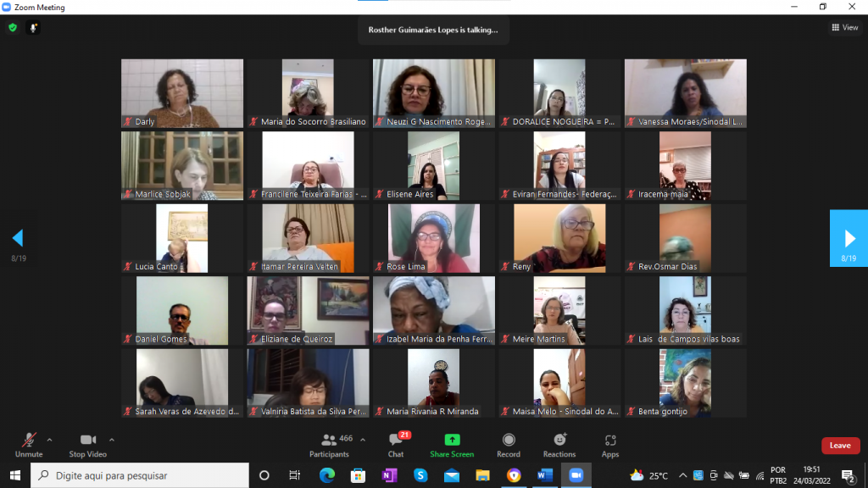This screenshot has width=868, height=488.
Task: Leave the meeting
Action: [x=840, y=446]
